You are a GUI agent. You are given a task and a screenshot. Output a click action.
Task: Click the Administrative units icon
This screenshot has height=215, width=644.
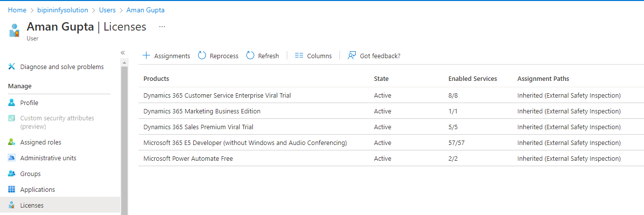pos(12,158)
